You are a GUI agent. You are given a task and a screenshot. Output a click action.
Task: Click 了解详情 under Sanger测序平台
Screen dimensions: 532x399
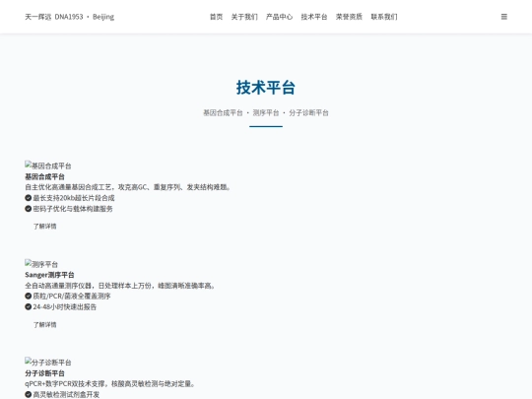44,325
